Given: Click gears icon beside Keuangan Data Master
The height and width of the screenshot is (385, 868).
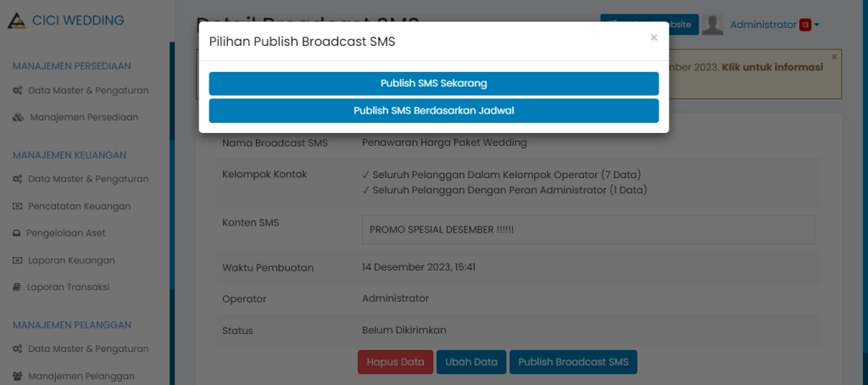Looking at the screenshot, I should coord(18,179).
